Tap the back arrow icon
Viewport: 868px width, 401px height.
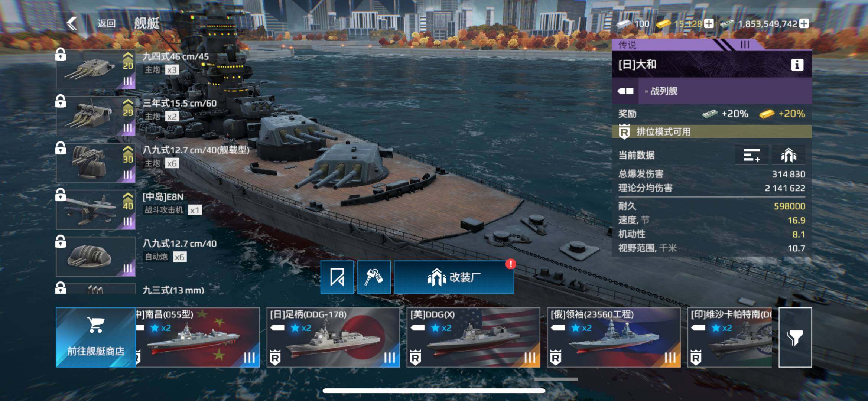[72, 23]
